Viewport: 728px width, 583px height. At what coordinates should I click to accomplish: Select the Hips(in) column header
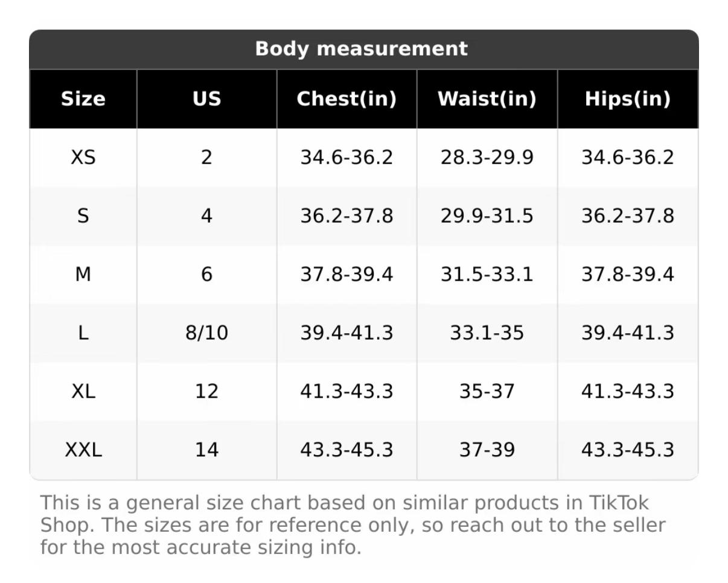click(627, 99)
